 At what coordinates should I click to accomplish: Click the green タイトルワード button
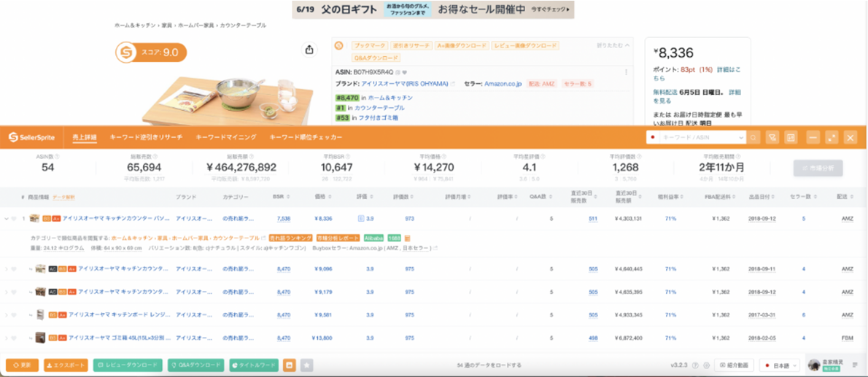(x=254, y=365)
